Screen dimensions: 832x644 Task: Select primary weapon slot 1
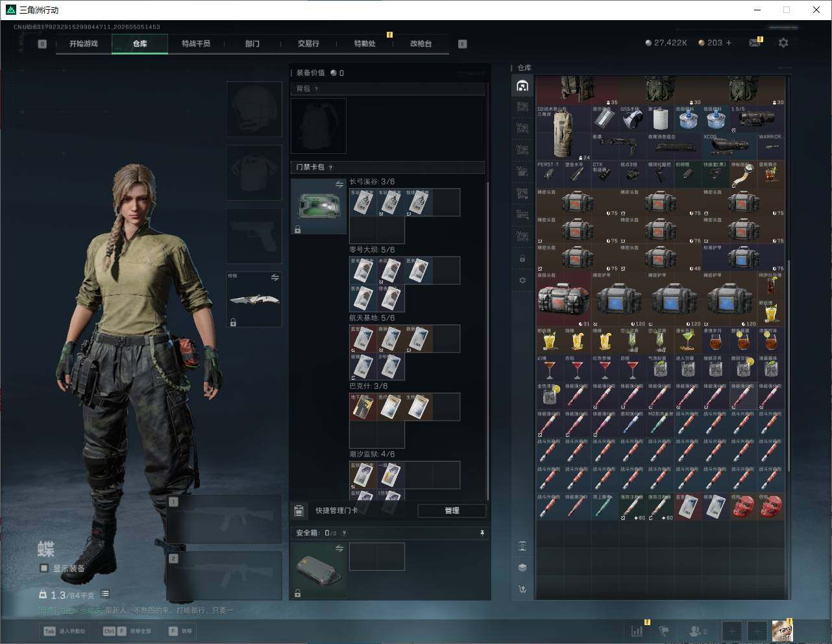pyautogui.click(x=225, y=519)
